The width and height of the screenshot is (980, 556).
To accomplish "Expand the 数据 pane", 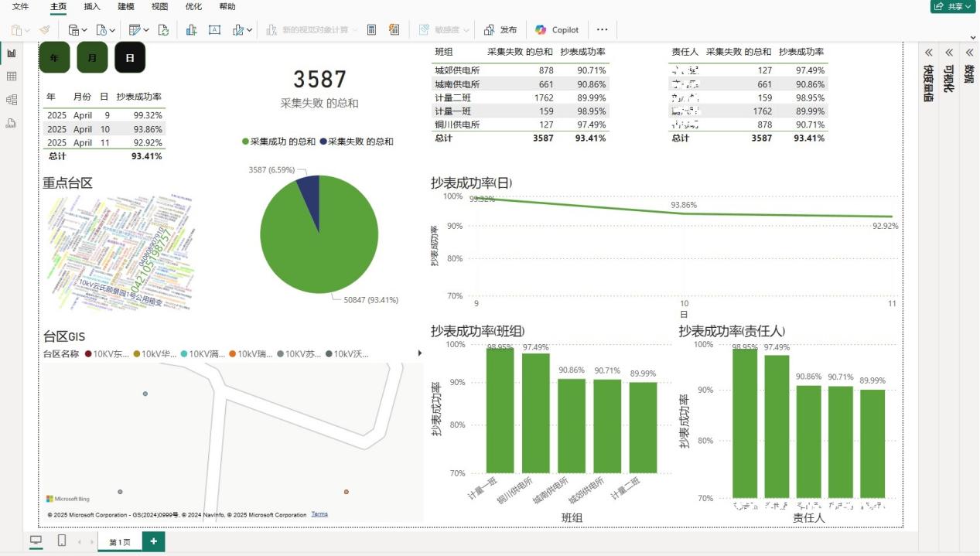I will [968, 53].
